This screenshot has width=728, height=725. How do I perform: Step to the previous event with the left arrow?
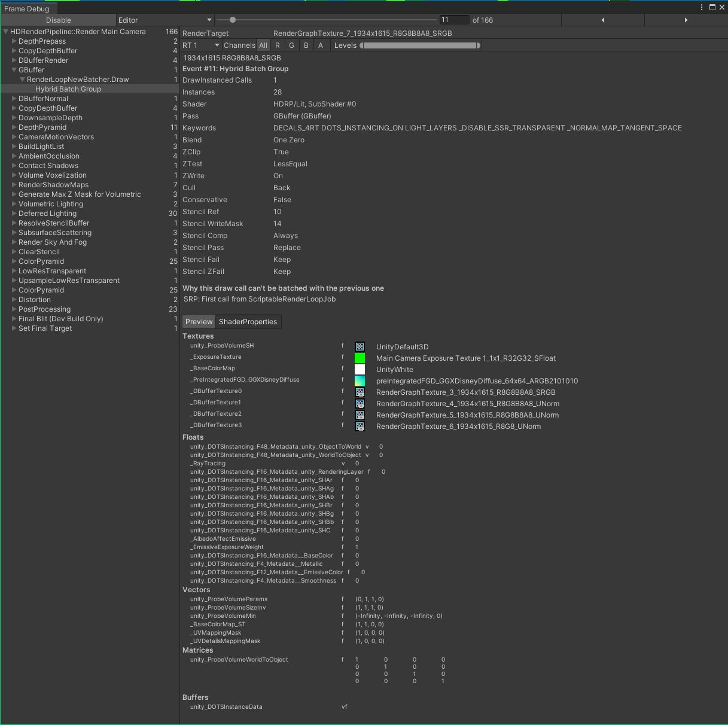pos(603,19)
